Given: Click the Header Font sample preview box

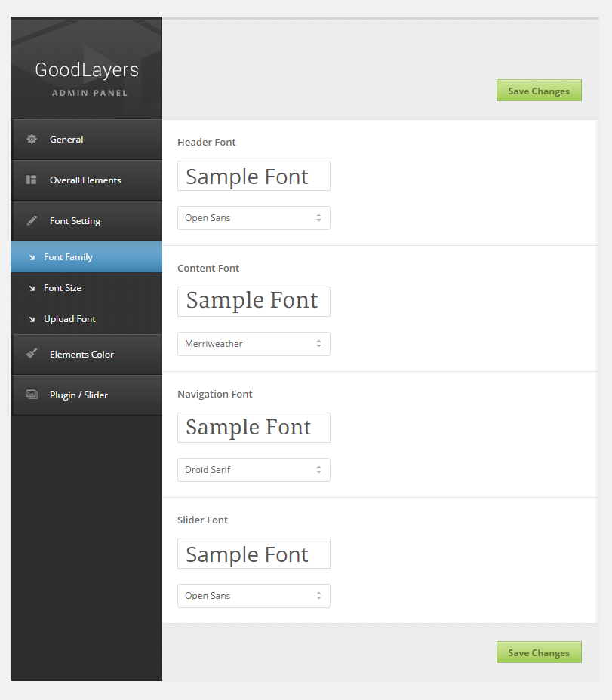Looking at the screenshot, I should tap(254, 176).
